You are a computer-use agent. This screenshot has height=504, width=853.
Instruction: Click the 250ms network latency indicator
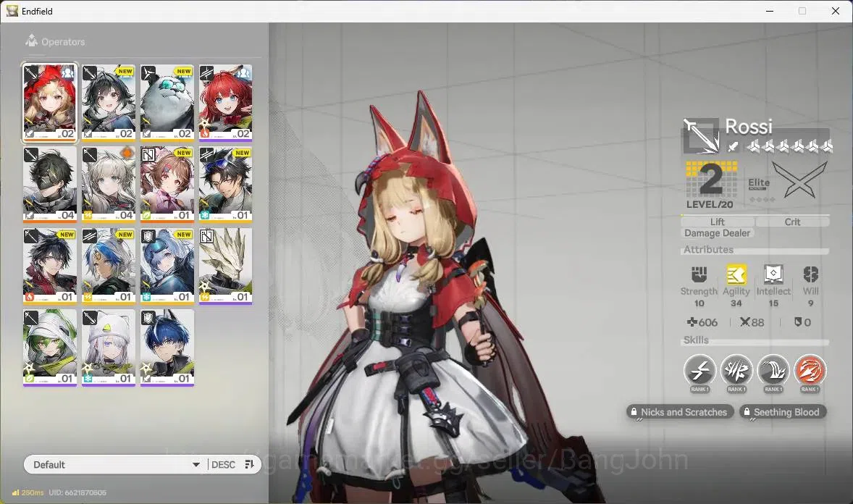click(28, 492)
